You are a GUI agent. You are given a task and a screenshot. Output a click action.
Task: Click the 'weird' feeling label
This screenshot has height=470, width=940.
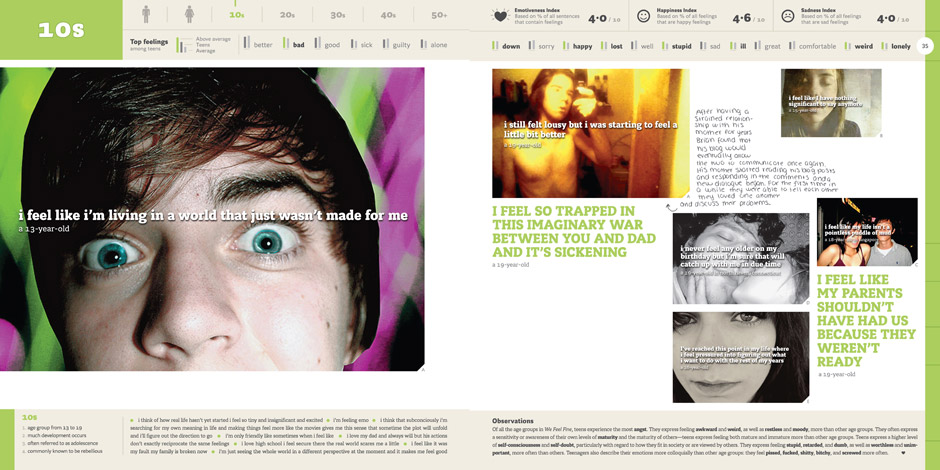click(864, 46)
